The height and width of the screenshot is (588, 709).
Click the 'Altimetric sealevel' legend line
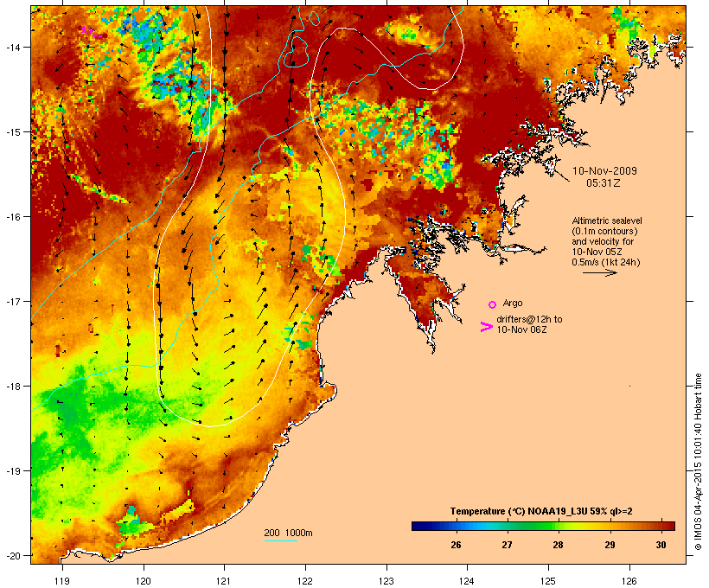coord(607,220)
